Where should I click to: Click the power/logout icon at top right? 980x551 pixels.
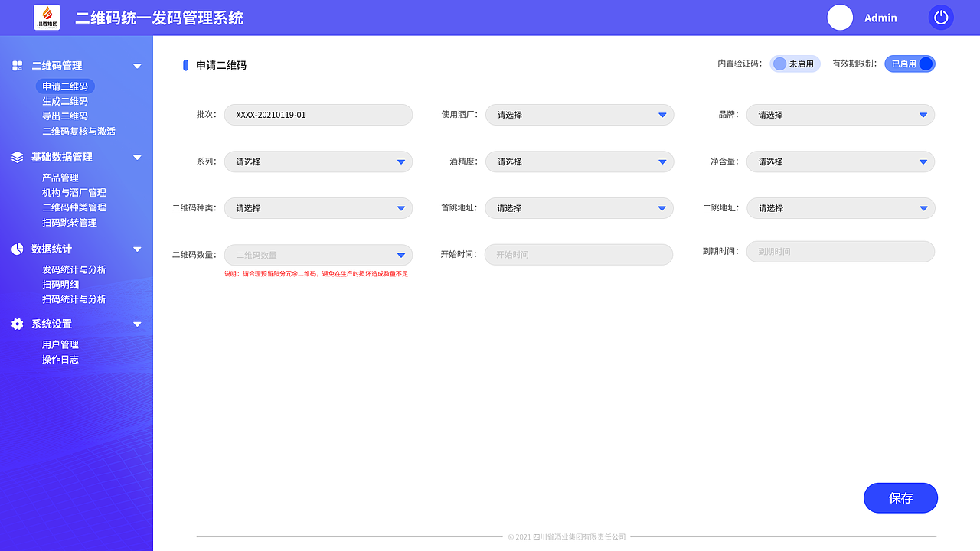pyautogui.click(x=940, y=17)
